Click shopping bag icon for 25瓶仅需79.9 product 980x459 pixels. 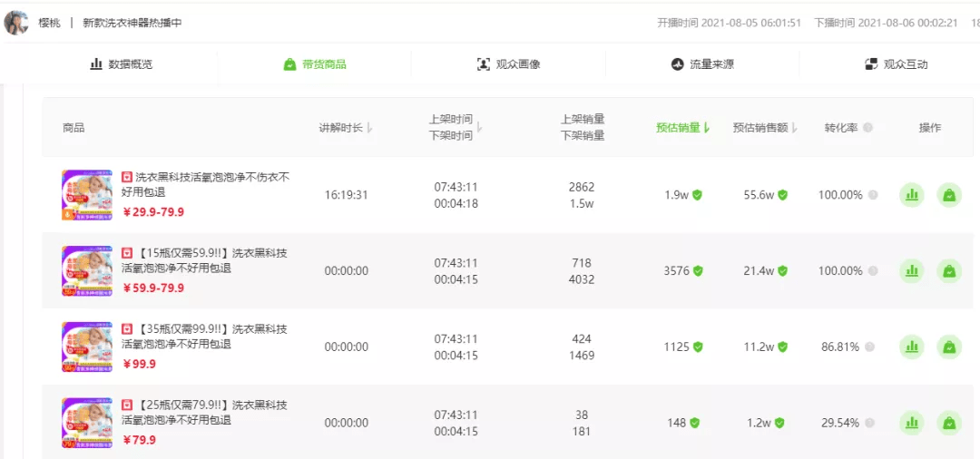tap(949, 423)
